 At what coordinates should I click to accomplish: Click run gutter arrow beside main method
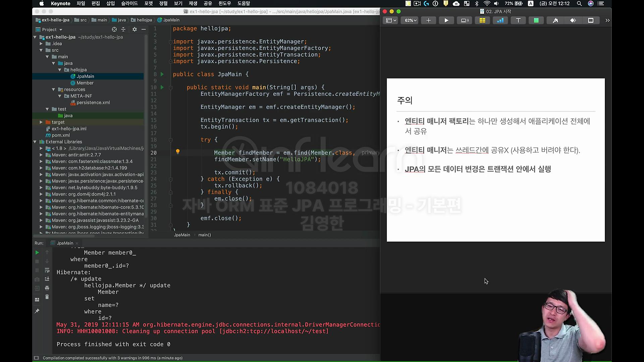point(162,87)
